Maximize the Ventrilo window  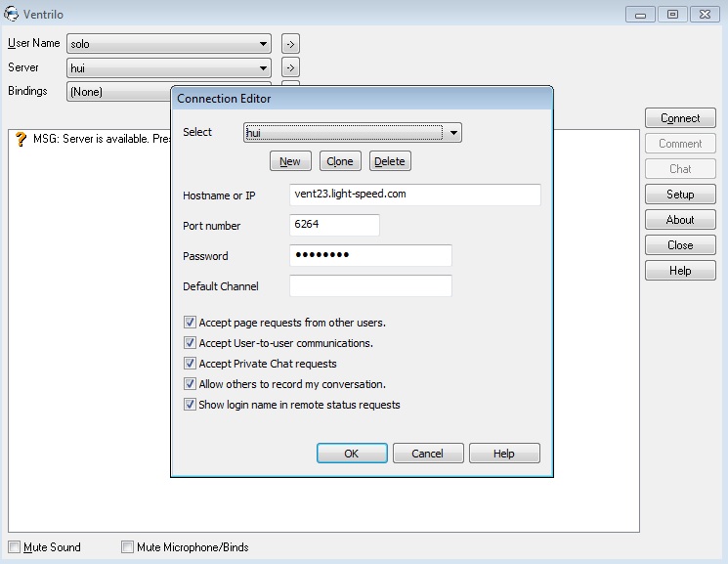pyautogui.click(x=672, y=15)
